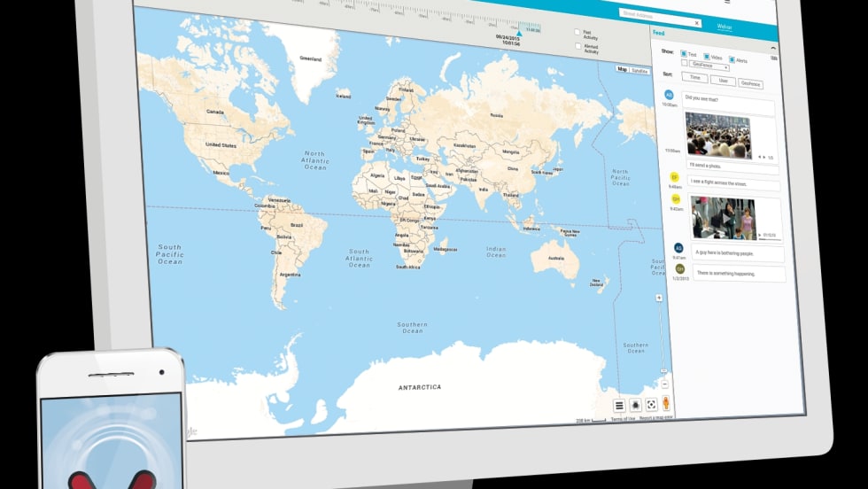Sort feed by User

[722, 81]
